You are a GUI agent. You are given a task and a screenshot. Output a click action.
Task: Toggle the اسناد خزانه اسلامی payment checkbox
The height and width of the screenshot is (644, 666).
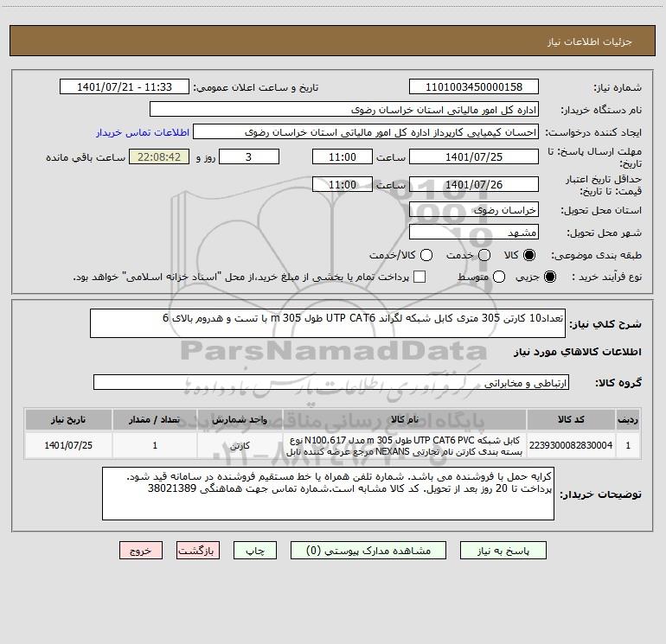point(419,277)
